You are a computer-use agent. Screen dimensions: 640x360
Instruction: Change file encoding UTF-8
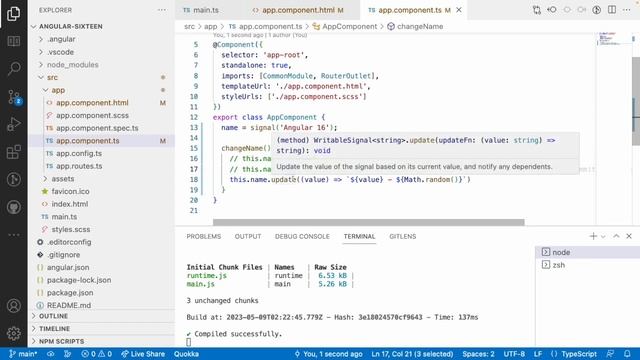coord(514,354)
